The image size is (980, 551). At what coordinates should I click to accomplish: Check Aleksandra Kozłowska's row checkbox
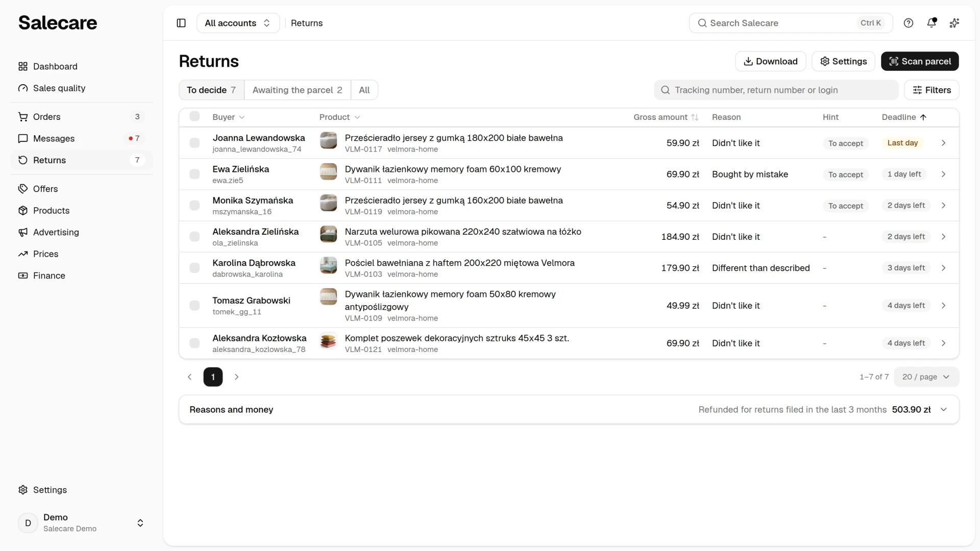point(194,343)
